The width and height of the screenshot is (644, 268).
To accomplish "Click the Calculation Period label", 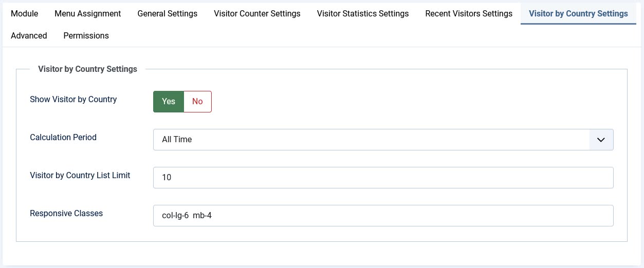I will click(63, 137).
